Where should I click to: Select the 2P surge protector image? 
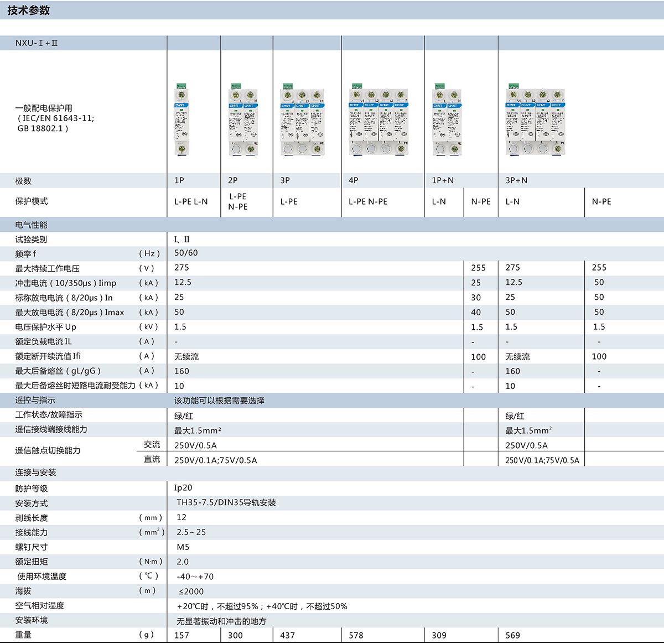[243, 121]
